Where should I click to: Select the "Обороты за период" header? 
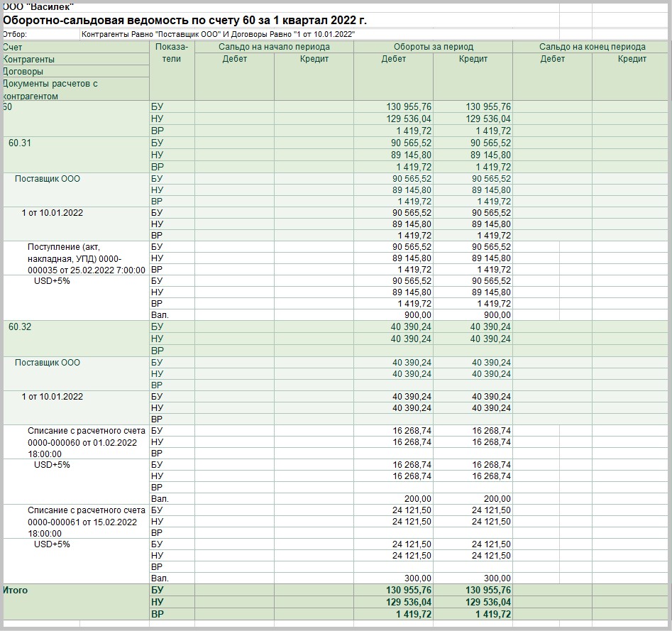click(x=434, y=47)
